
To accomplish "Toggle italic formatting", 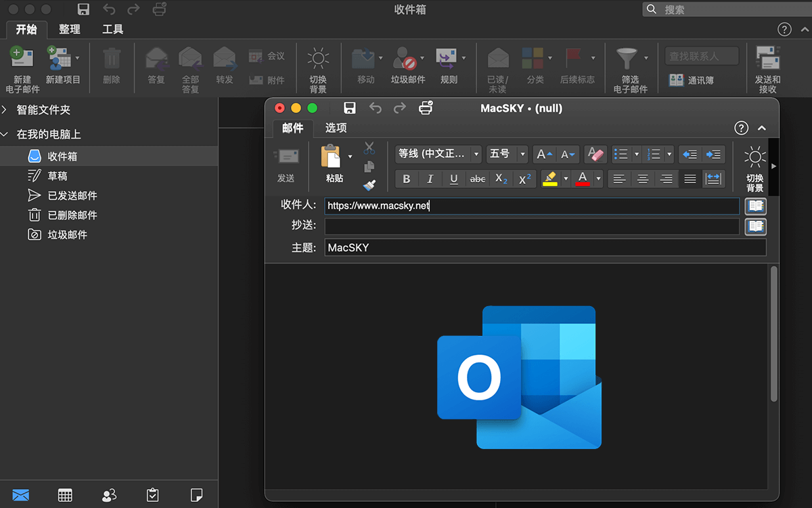I will [430, 179].
